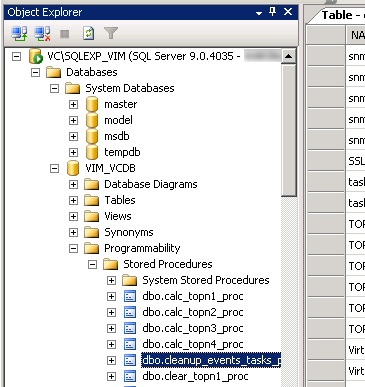The width and height of the screenshot is (365, 387).
Task: Collapse the VC\SQLEXP_VIM server node
Action: [16, 56]
